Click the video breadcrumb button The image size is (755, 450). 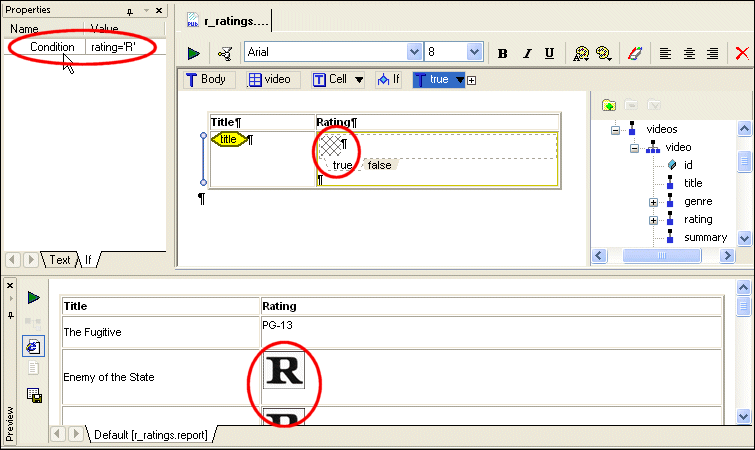(x=270, y=80)
